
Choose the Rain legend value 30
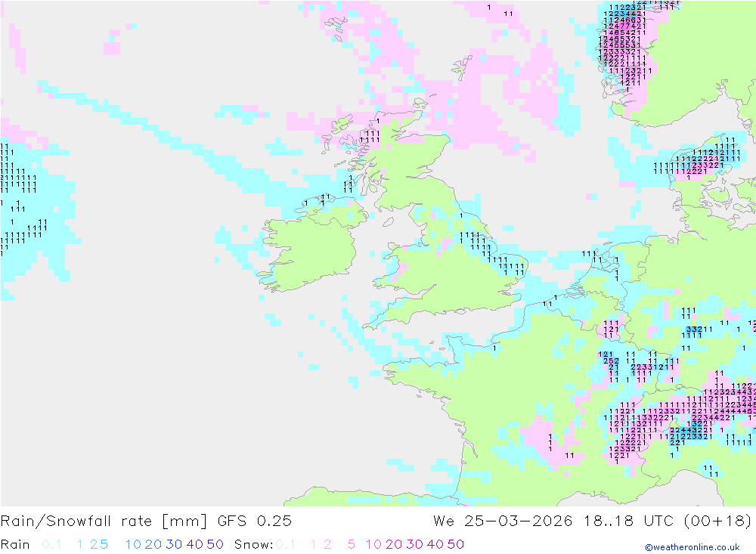point(174,544)
